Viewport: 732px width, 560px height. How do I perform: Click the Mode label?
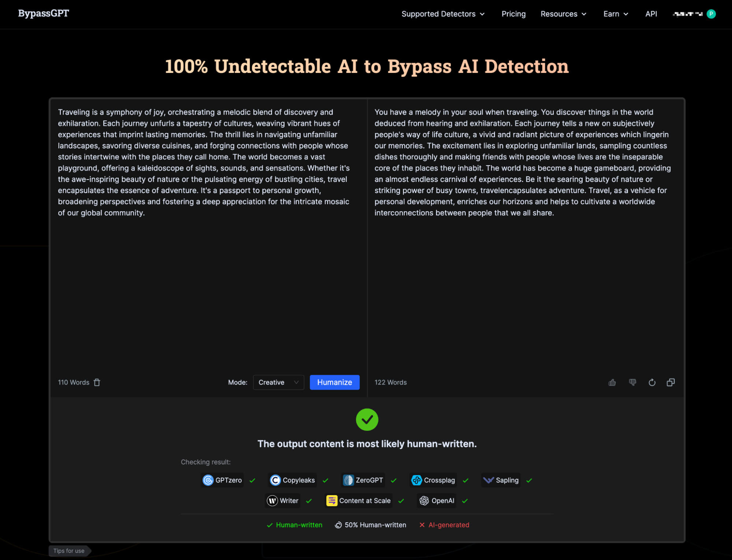coord(238,382)
